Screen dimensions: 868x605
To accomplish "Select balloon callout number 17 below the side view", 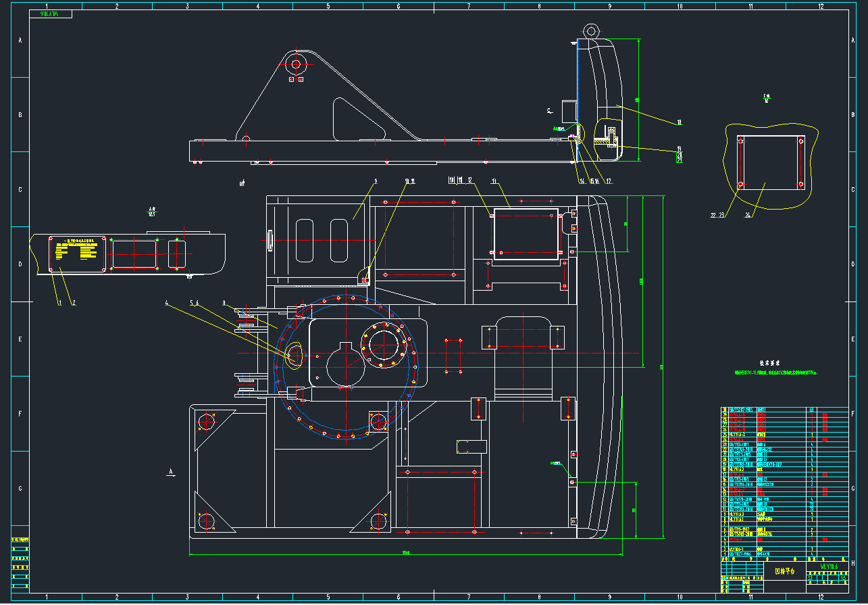I will coord(608,181).
